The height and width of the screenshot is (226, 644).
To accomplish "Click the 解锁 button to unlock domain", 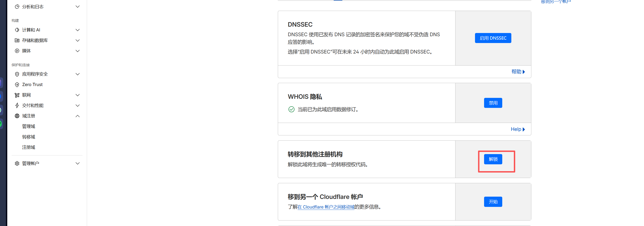I will tap(493, 159).
